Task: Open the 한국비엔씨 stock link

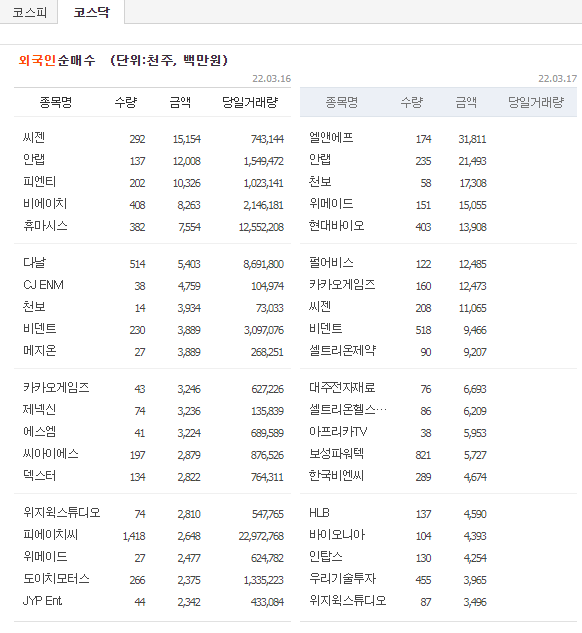Action: tap(337, 476)
